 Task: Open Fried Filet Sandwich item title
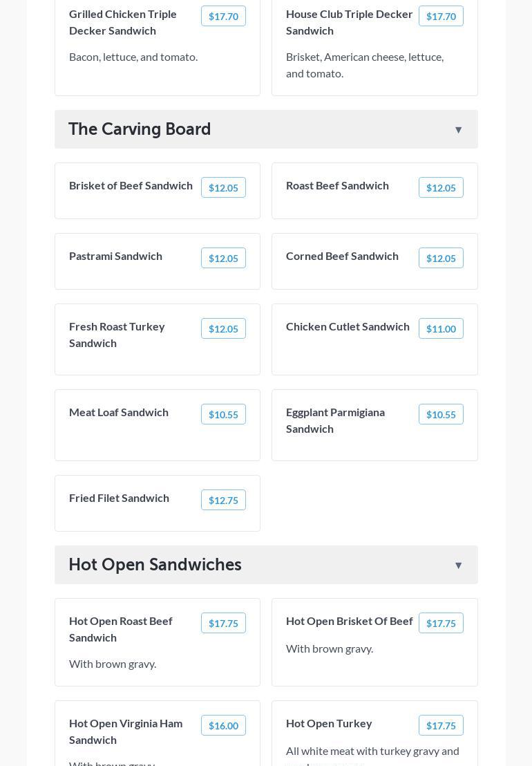119,498
